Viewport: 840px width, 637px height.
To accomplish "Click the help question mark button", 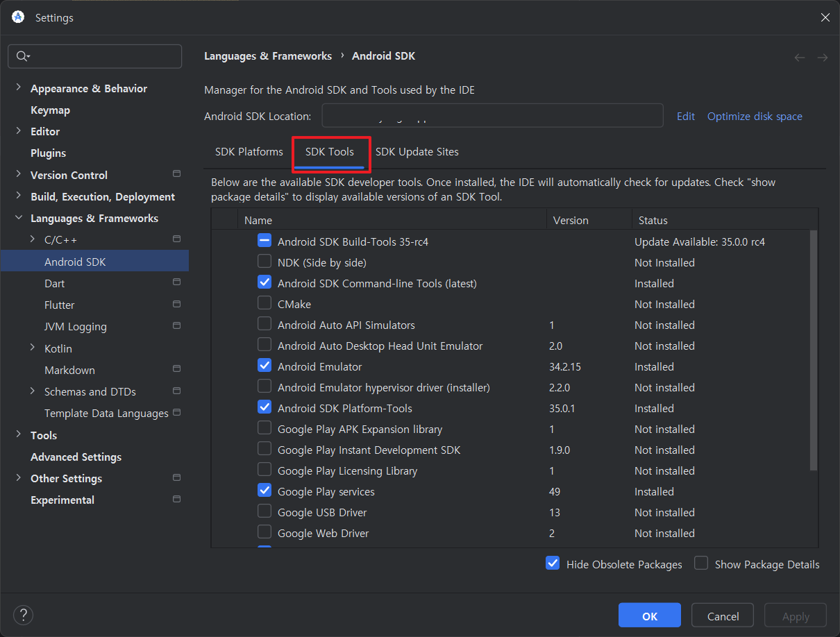I will coord(24,615).
